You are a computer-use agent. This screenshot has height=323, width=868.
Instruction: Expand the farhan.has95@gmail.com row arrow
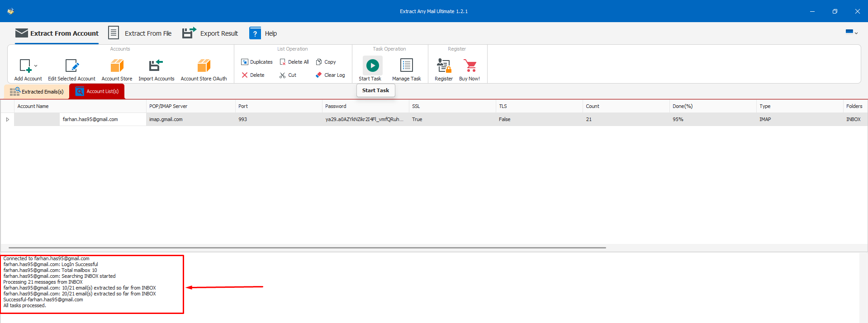(7, 120)
